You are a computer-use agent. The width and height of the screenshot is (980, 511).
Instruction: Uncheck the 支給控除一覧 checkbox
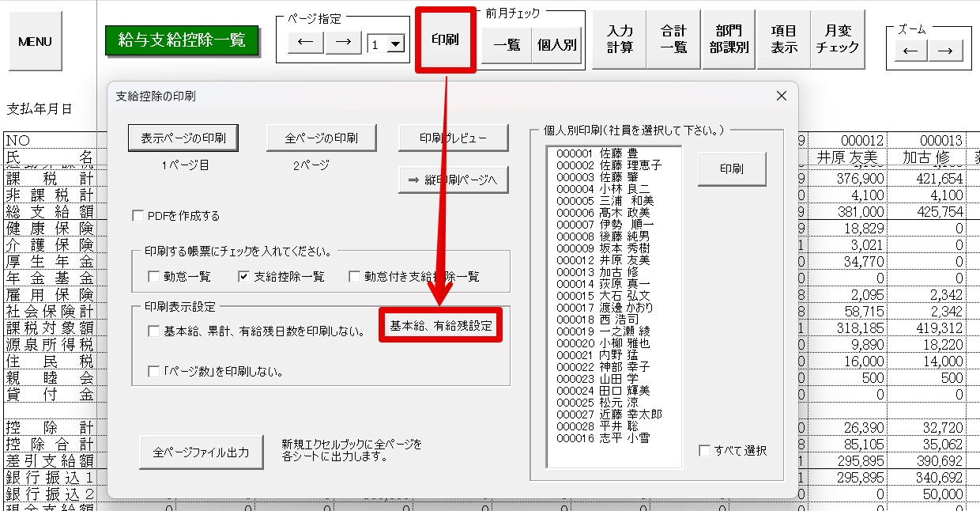pos(244,277)
